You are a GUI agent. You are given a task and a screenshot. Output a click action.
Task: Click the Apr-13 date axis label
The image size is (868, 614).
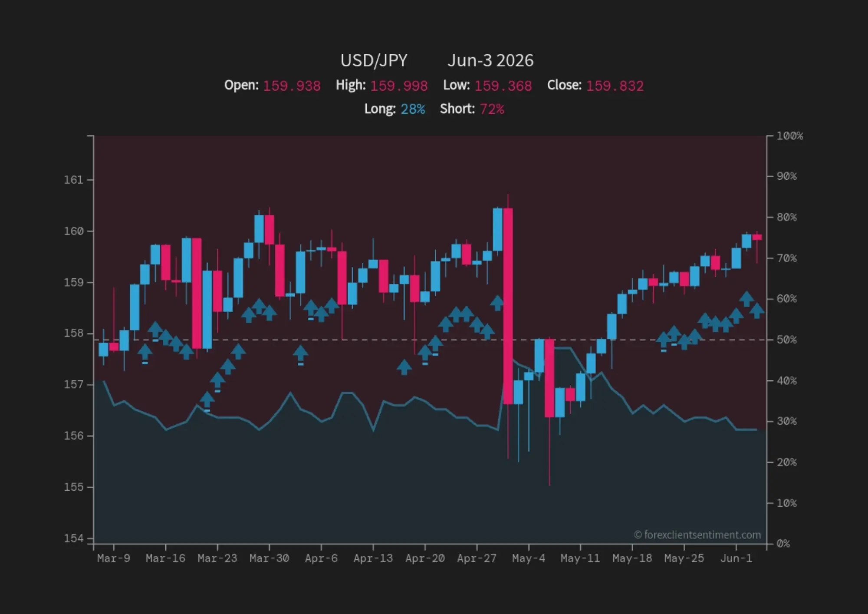[x=373, y=558]
